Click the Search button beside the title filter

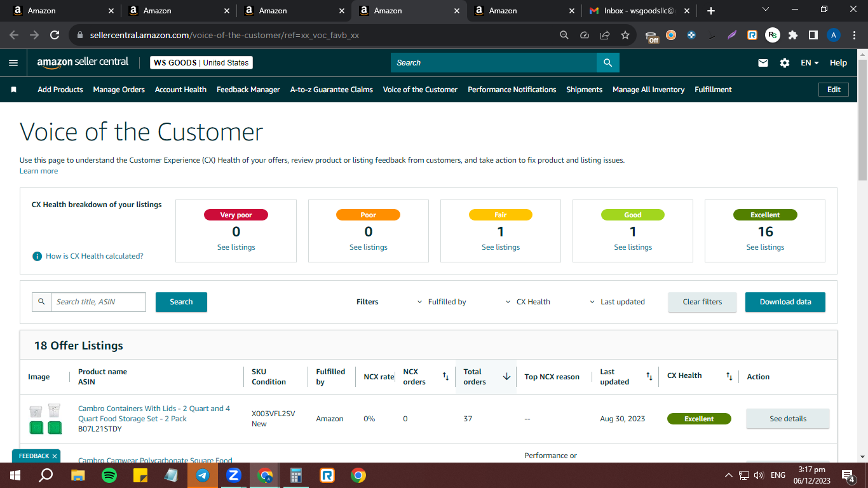(x=181, y=302)
